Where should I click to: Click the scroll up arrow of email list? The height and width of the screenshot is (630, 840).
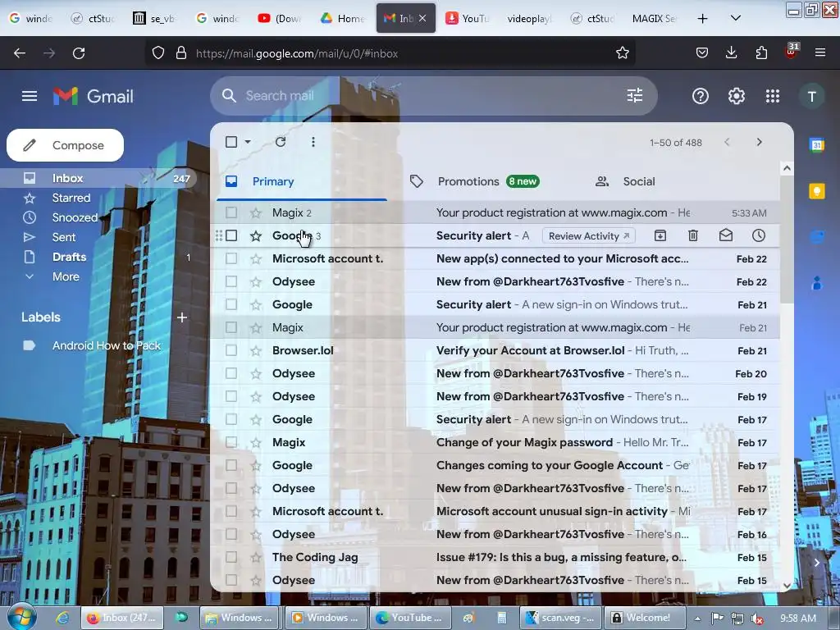click(787, 168)
